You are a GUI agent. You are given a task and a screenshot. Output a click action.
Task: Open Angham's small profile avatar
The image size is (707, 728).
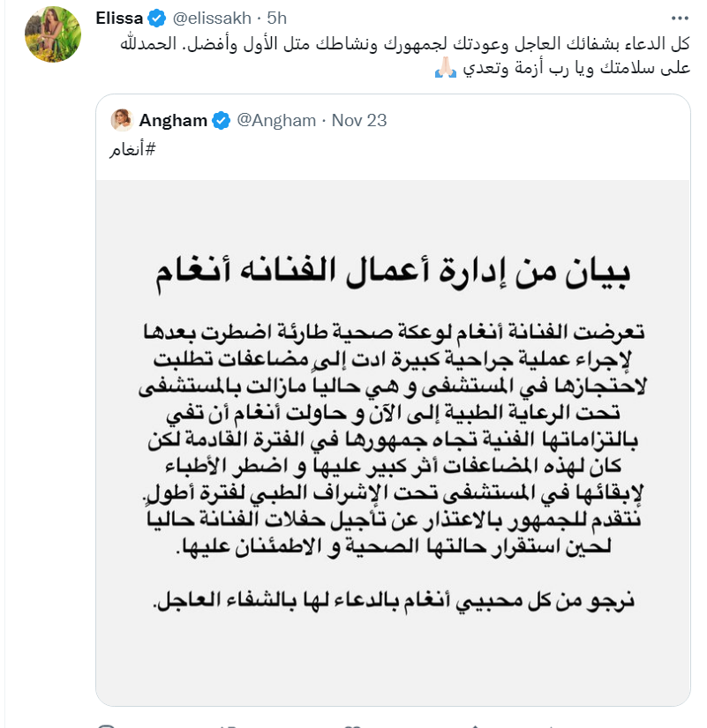point(122,120)
